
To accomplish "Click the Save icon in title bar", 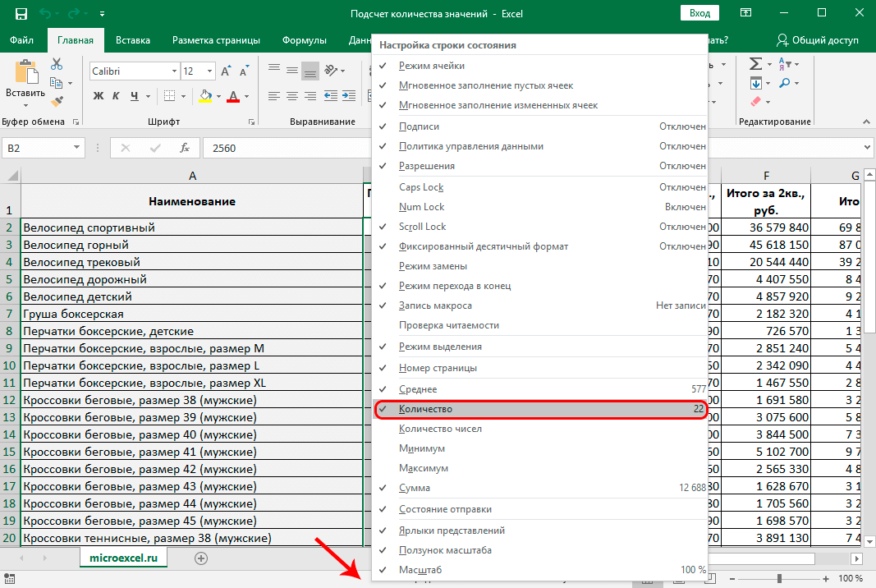I will [x=21, y=14].
